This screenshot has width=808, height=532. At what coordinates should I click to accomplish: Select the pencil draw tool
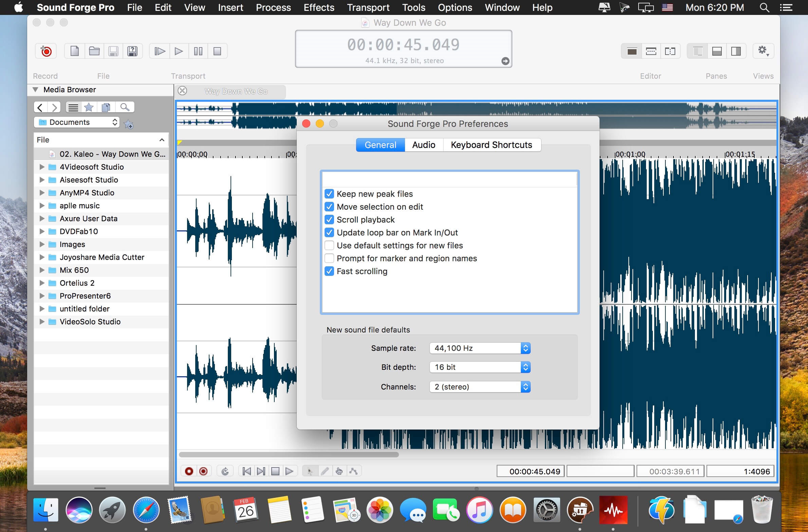coord(325,471)
